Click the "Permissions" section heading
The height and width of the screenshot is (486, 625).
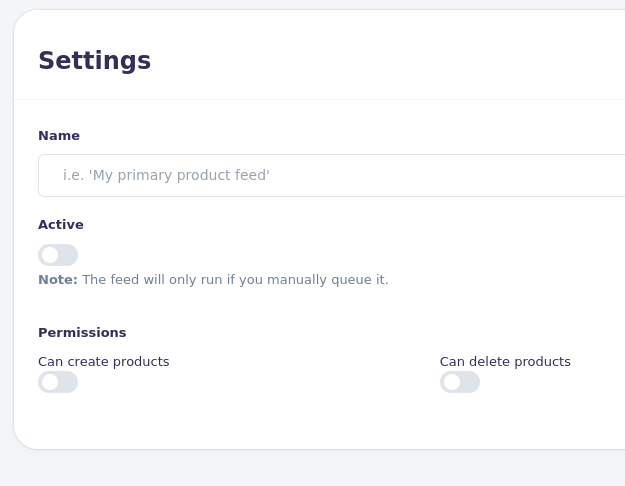(82, 333)
